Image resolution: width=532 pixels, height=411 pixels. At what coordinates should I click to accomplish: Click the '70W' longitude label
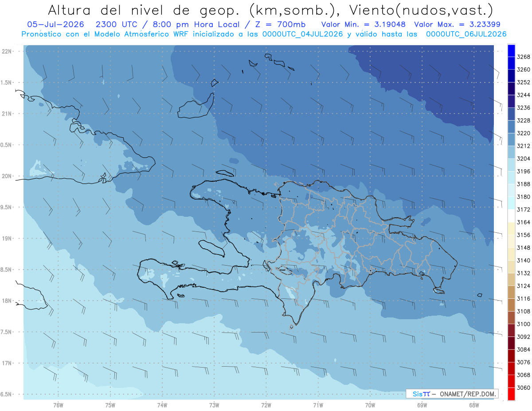coord(370,405)
